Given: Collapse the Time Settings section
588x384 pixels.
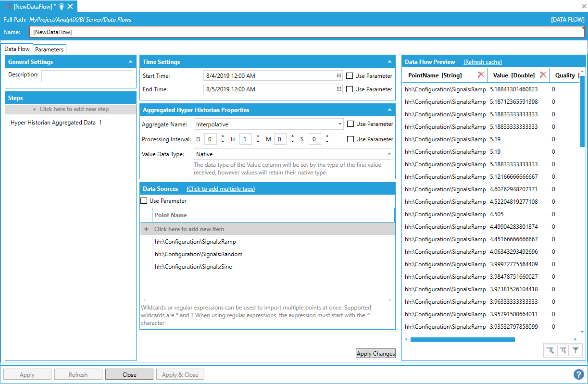Looking at the screenshot, I should 389,62.
